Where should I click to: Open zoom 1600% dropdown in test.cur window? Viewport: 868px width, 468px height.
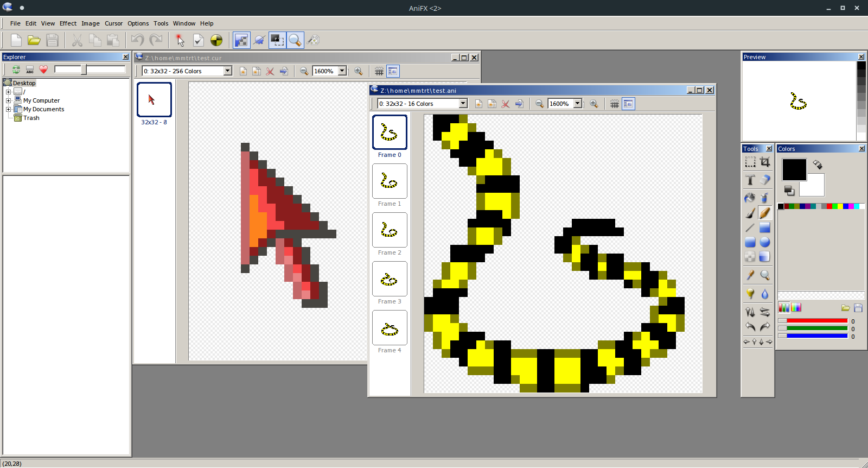tap(342, 71)
